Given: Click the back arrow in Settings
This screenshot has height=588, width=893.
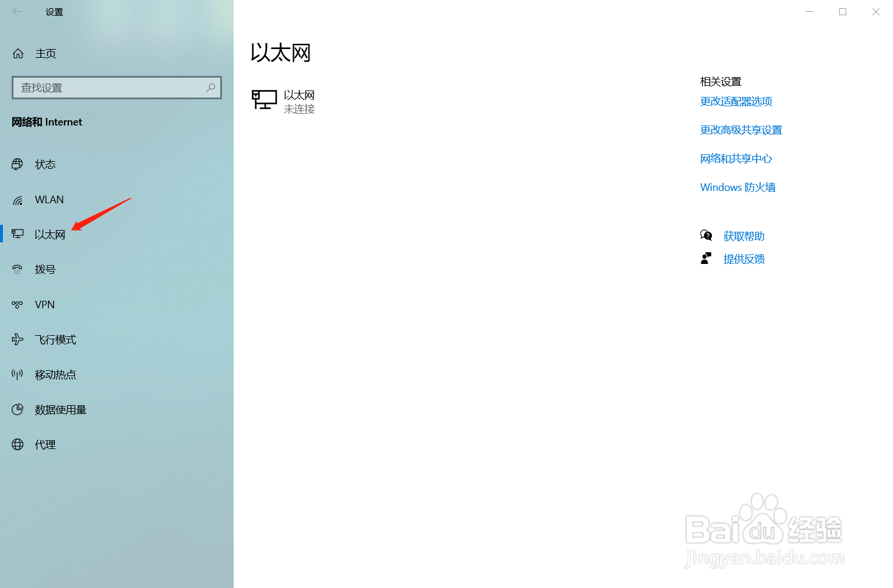Looking at the screenshot, I should [x=18, y=12].
